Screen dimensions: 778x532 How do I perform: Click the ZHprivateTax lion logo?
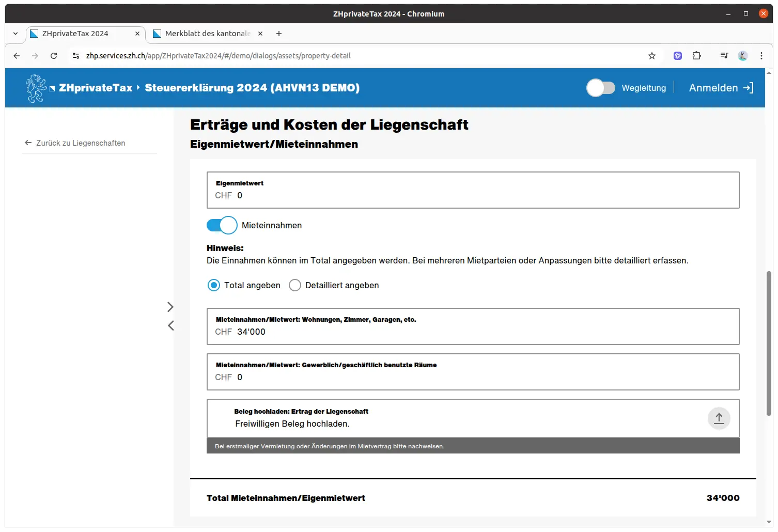pyautogui.click(x=36, y=88)
